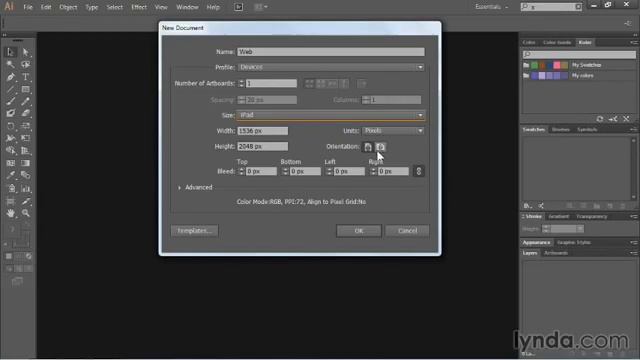This screenshot has height=360, width=640.
Task: Select the Scale tool
Action: [x=25, y=126]
